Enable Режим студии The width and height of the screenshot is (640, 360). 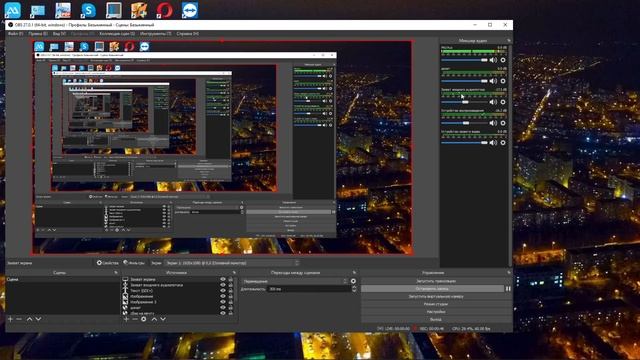[436, 304]
